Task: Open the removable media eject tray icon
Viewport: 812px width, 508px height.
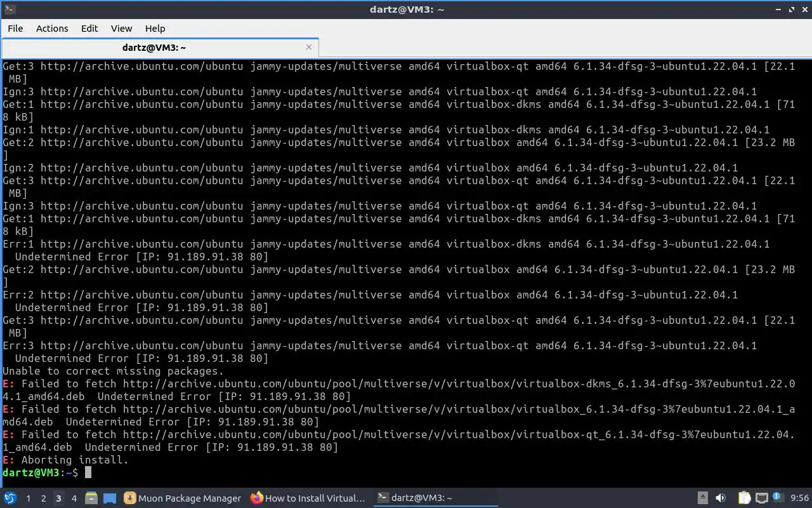Action: [x=703, y=498]
